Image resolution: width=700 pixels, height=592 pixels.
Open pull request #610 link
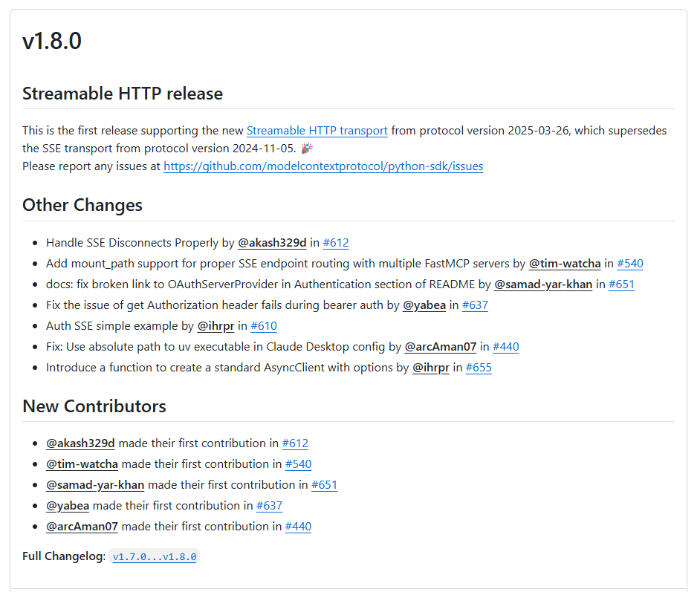[264, 326]
